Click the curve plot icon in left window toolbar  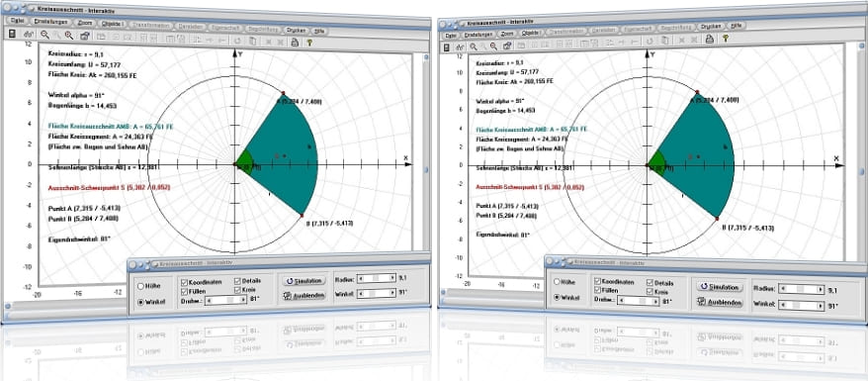pos(29,35)
